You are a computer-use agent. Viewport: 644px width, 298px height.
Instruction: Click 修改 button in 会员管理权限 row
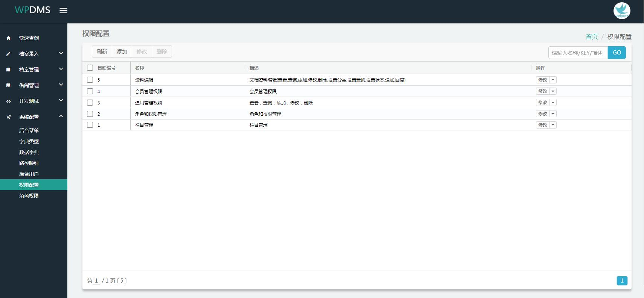click(543, 91)
